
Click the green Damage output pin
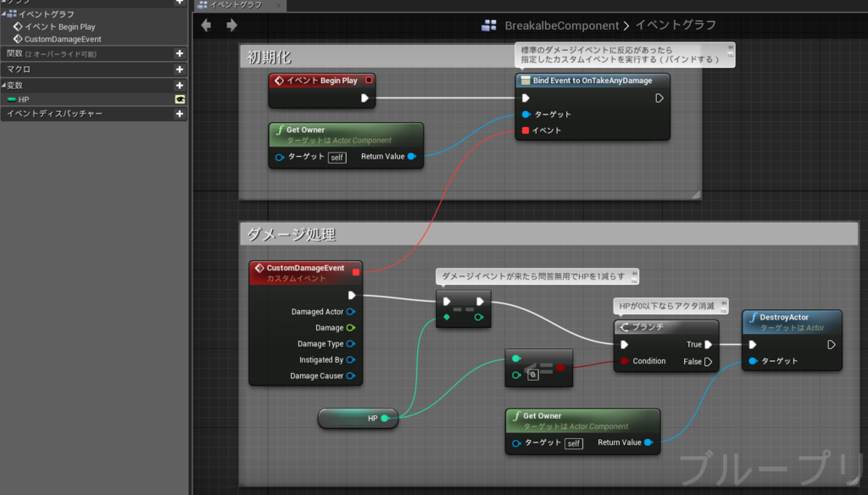pyautogui.click(x=350, y=328)
